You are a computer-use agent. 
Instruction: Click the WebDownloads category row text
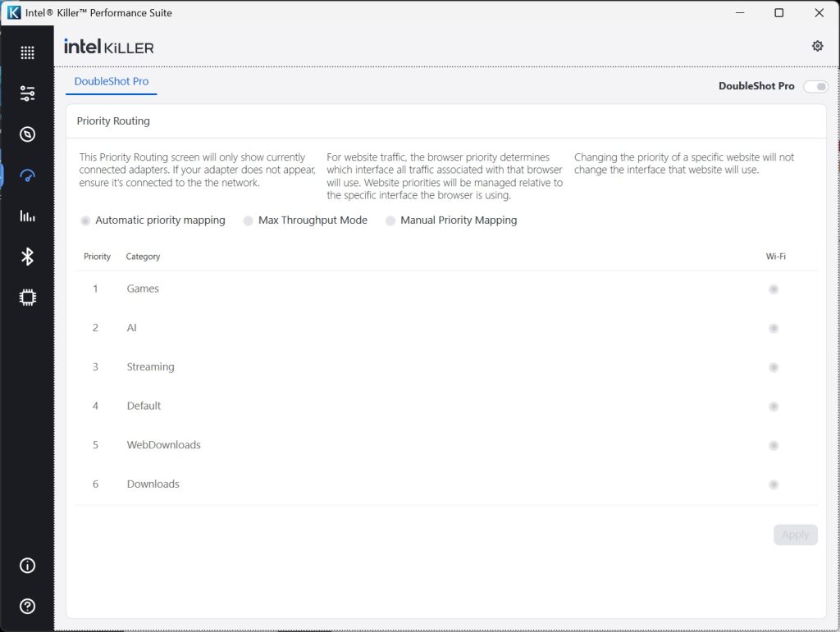coord(163,445)
